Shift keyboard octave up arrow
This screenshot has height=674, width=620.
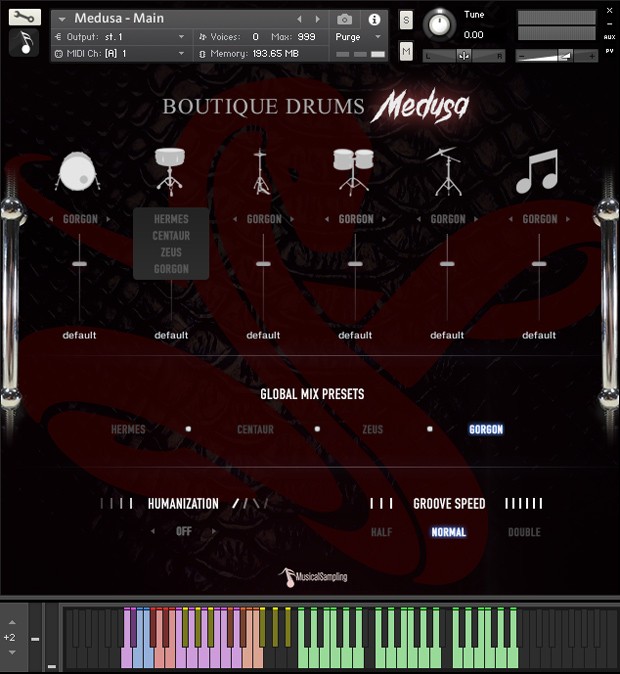pos(12,622)
